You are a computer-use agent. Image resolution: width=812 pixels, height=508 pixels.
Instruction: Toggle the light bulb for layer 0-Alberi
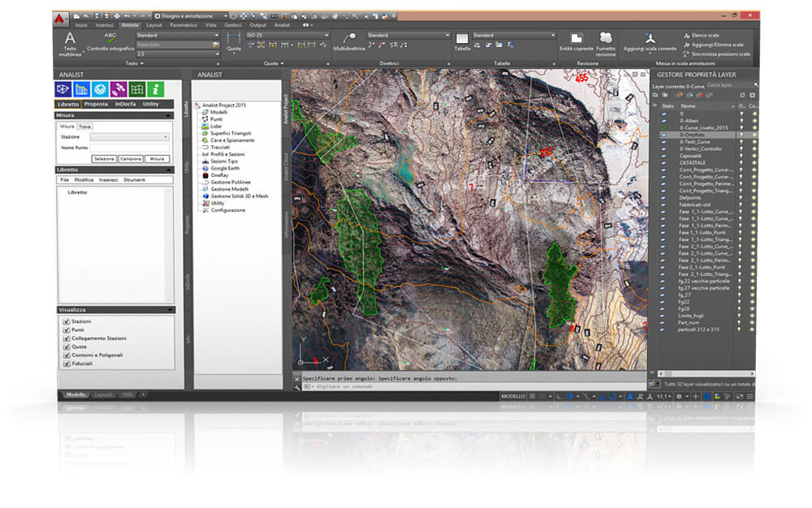(741, 121)
